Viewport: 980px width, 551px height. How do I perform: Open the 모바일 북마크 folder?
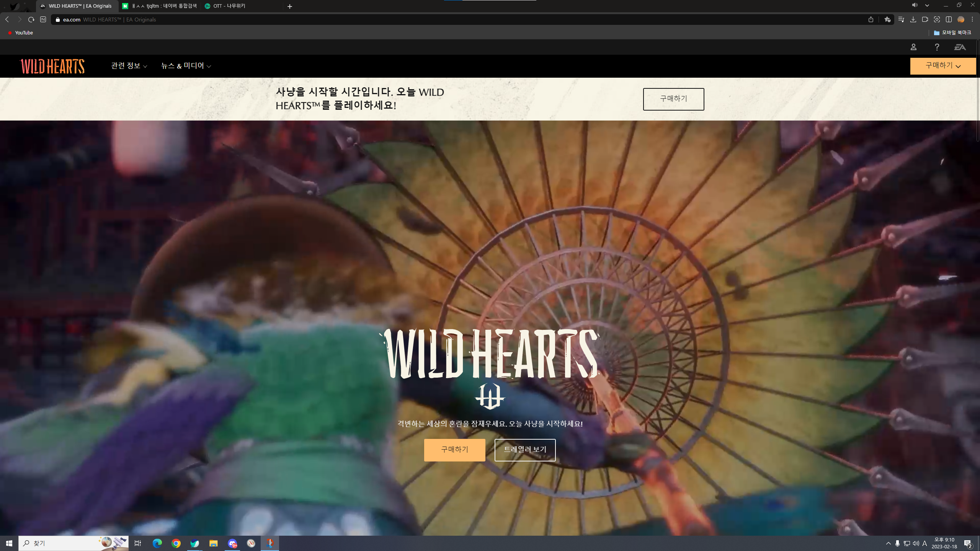pos(952,33)
